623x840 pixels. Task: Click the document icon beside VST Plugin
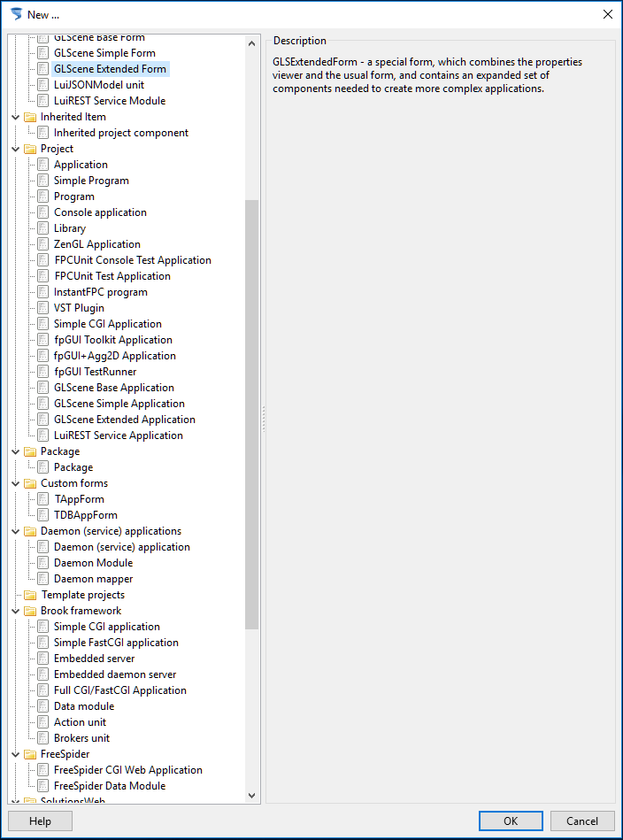tap(42, 308)
